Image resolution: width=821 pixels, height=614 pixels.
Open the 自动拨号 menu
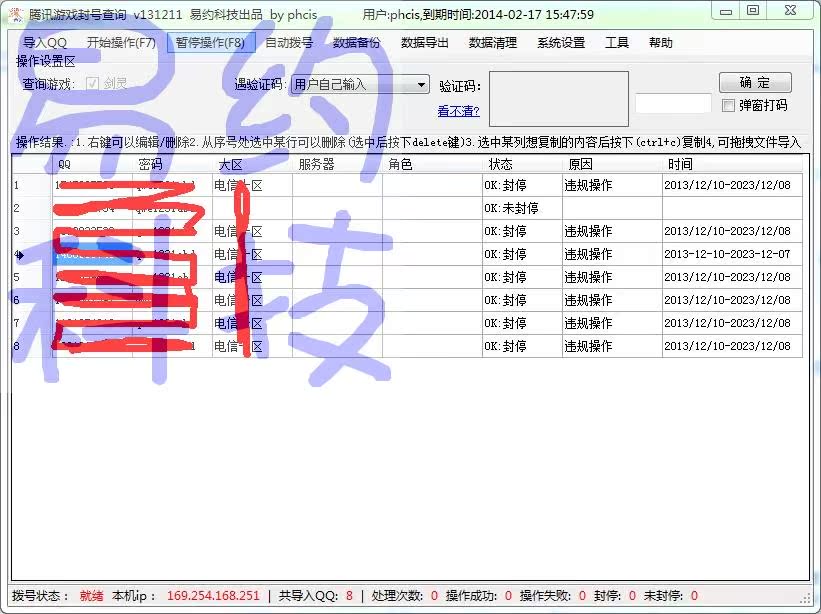(x=289, y=43)
